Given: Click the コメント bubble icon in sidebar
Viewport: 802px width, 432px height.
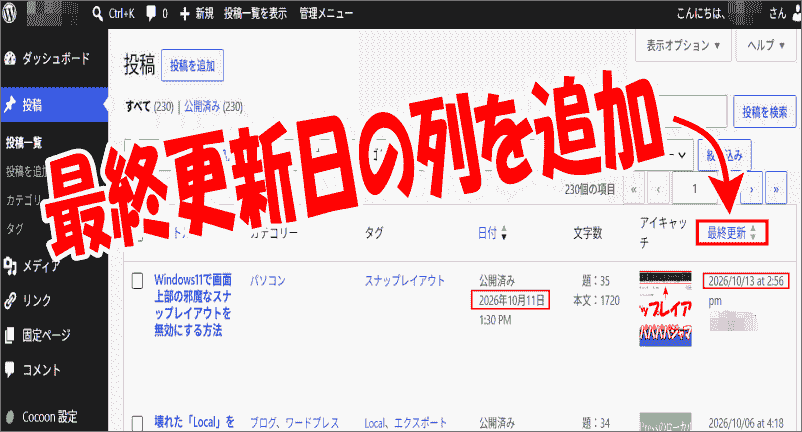Looking at the screenshot, I should tap(10, 370).
